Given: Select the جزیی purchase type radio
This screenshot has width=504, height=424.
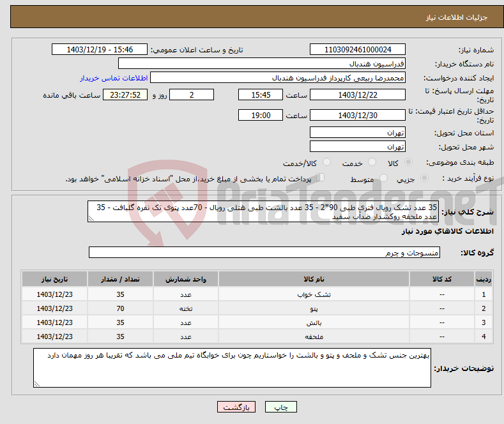Looking at the screenshot, I should 424,178.
